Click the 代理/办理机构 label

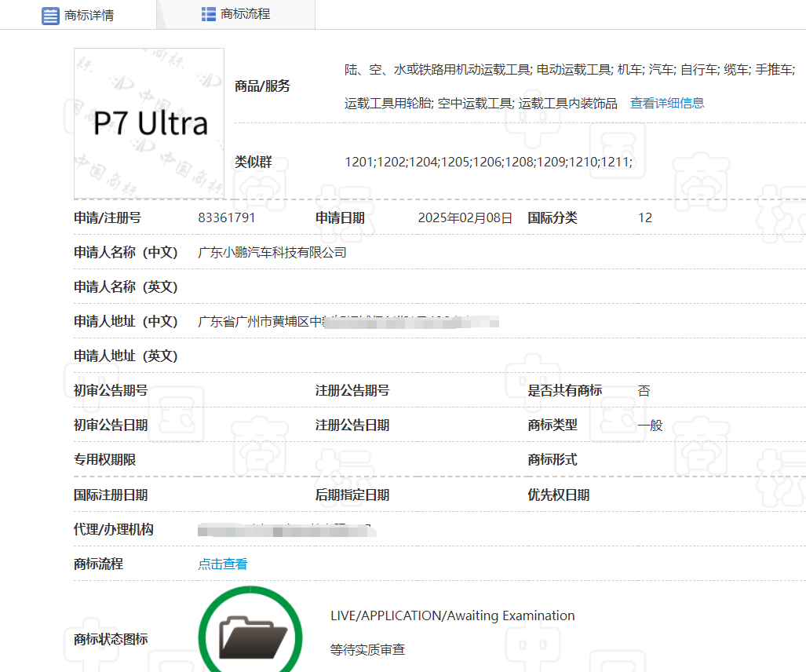pyautogui.click(x=114, y=530)
